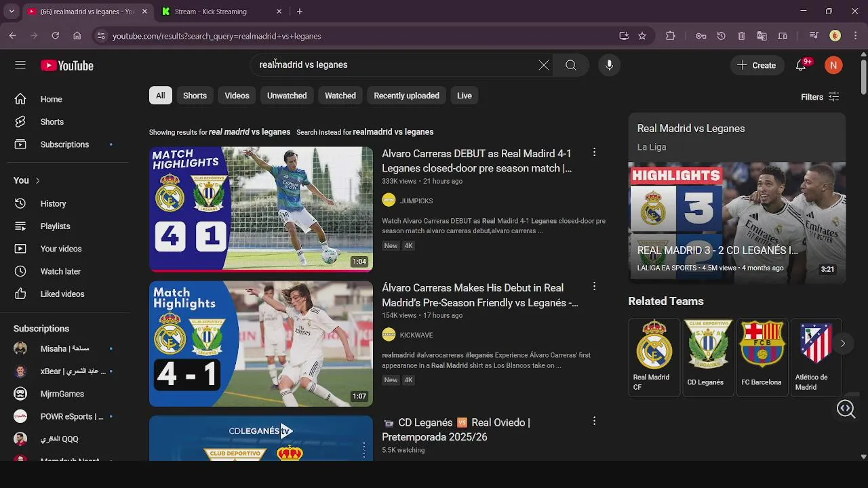Expand the You section chevron
Viewport: 868px width, 488px height.
tap(37, 180)
